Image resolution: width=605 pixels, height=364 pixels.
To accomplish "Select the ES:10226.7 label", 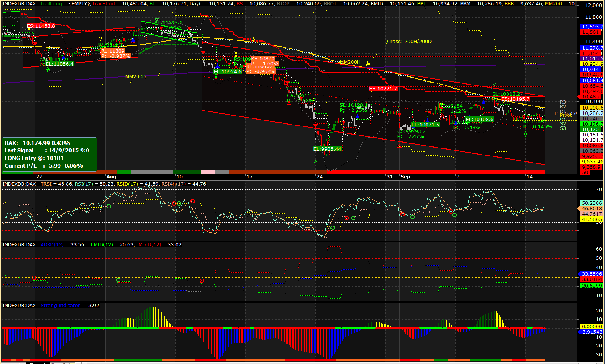I will pyautogui.click(x=383, y=89).
